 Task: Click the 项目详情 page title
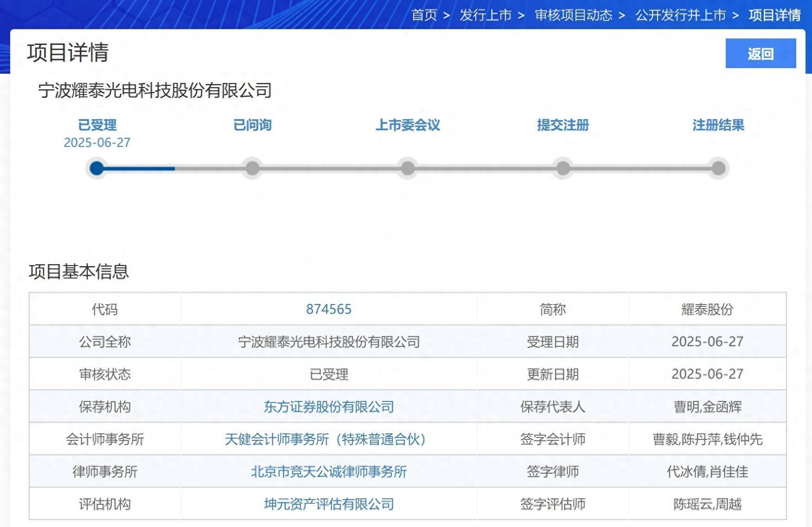68,52
